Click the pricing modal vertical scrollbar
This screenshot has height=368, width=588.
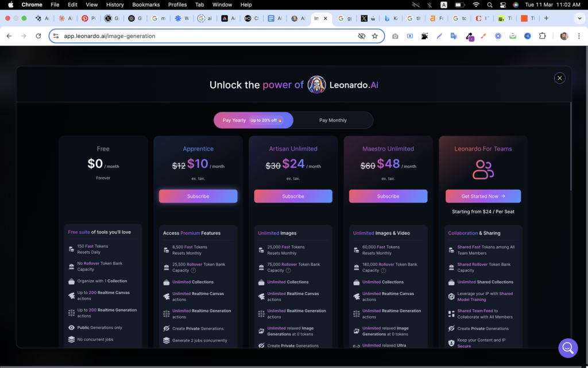(x=570, y=147)
